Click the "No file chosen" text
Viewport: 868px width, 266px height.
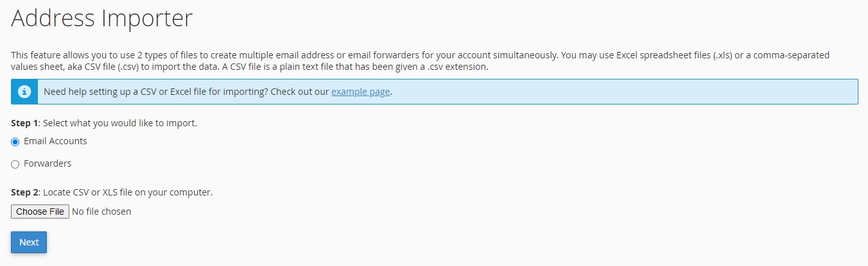[x=101, y=212]
